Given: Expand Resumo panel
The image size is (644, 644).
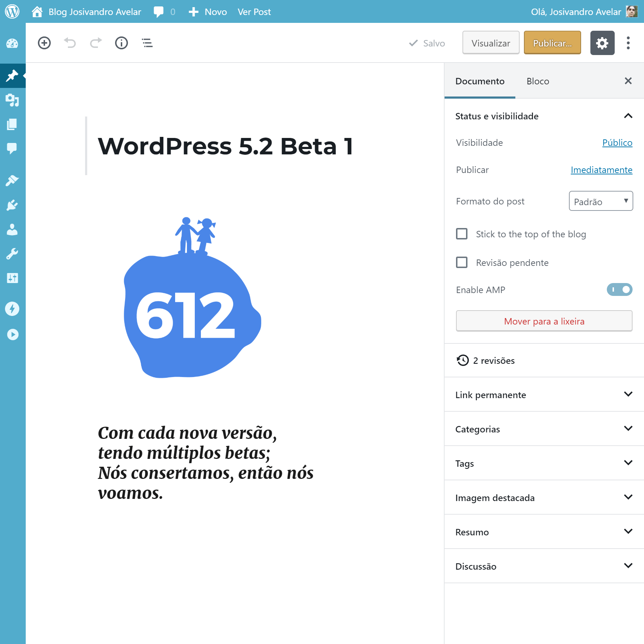Looking at the screenshot, I should pyautogui.click(x=544, y=532).
